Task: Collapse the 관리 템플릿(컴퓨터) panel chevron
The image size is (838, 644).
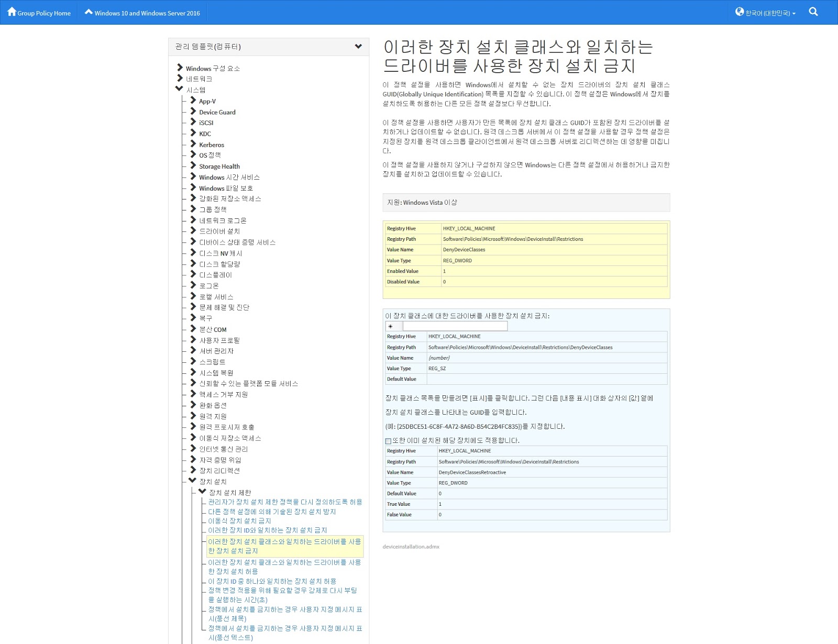Action: [x=358, y=47]
